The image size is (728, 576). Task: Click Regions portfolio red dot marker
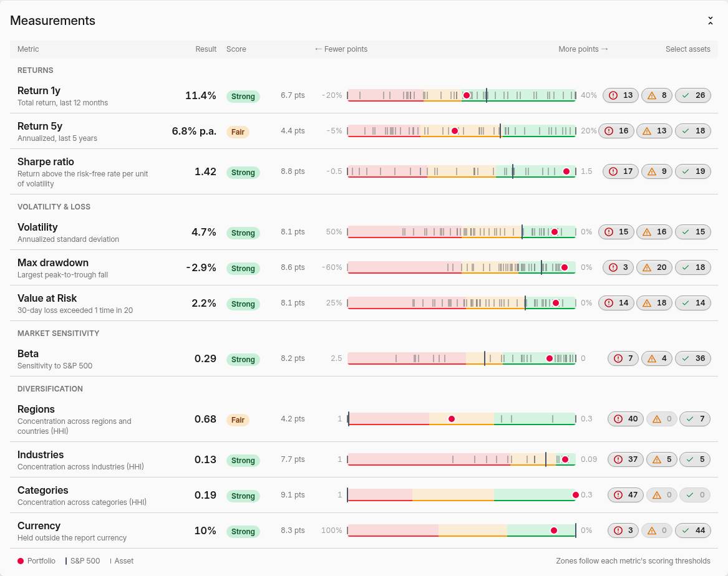tap(451, 419)
